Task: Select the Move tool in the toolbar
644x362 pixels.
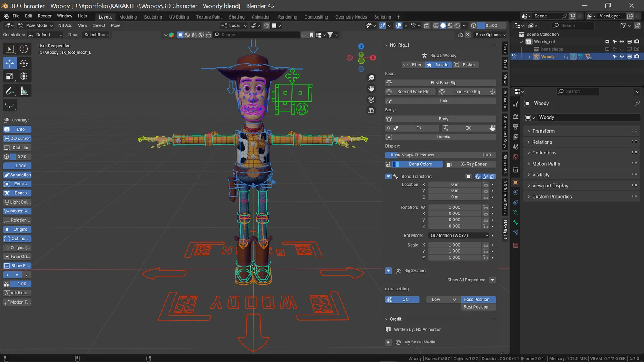Action: 9,63
